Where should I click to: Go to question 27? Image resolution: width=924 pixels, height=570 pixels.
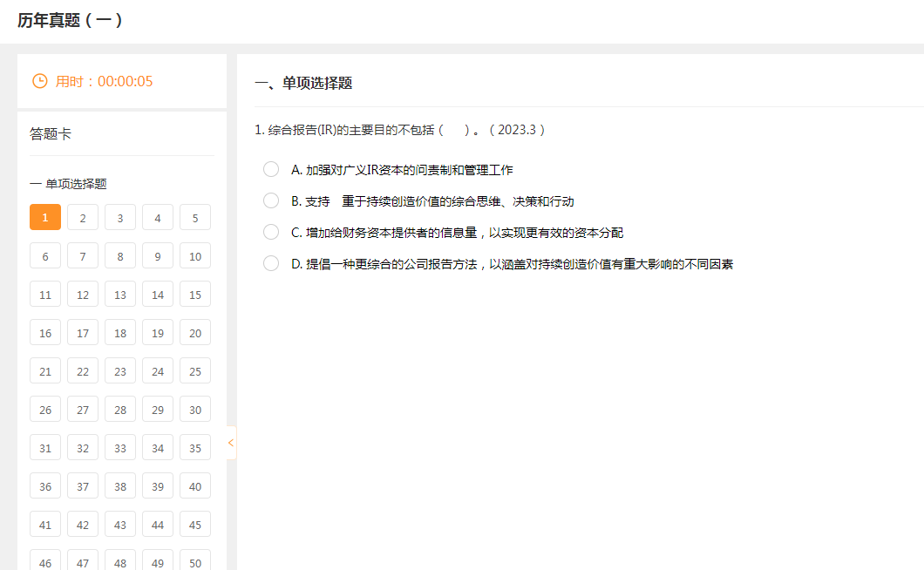pyautogui.click(x=83, y=410)
